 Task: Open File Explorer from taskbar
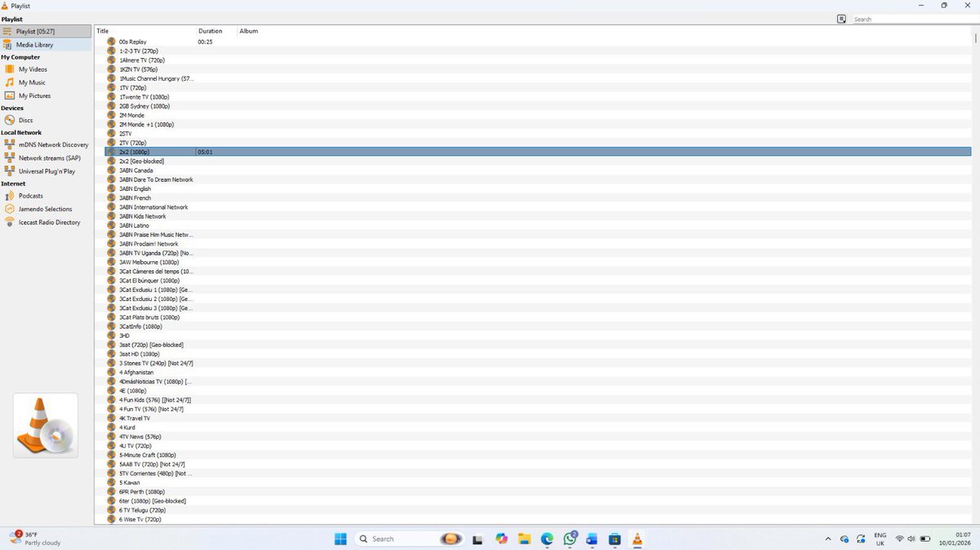[x=524, y=539]
